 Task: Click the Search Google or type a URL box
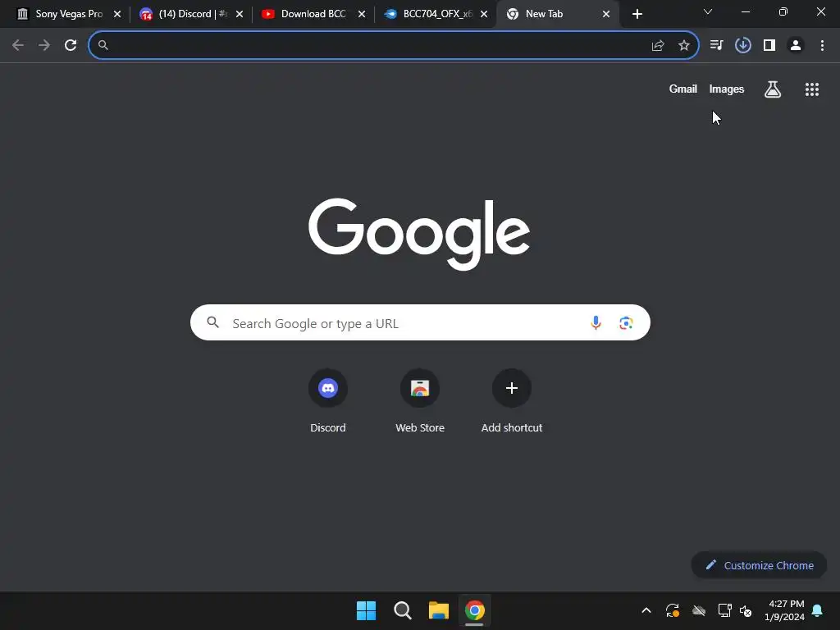420,322
